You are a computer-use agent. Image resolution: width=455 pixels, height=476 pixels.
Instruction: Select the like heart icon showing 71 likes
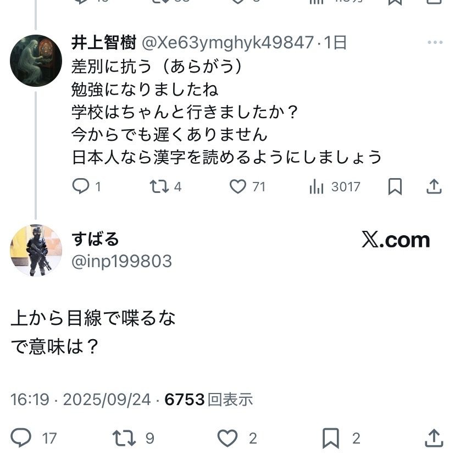pyautogui.click(x=238, y=187)
